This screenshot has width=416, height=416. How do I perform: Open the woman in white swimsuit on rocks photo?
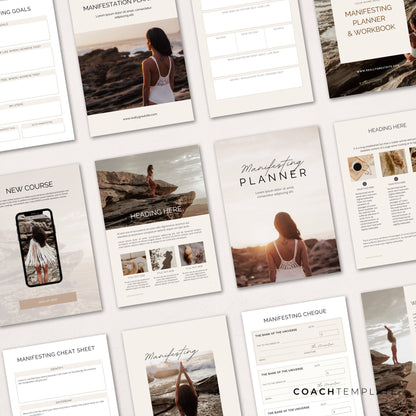click(134, 68)
